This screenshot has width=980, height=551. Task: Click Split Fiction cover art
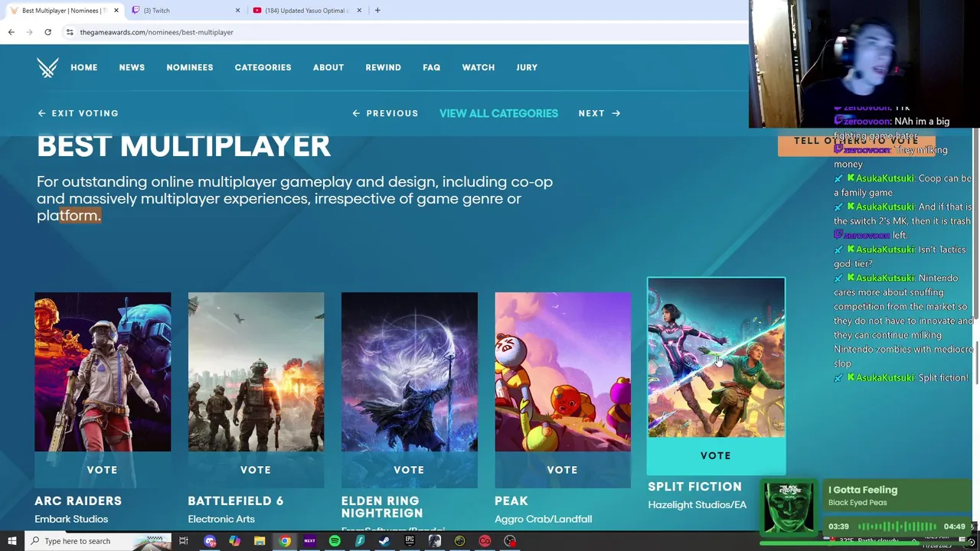point(716,357)
